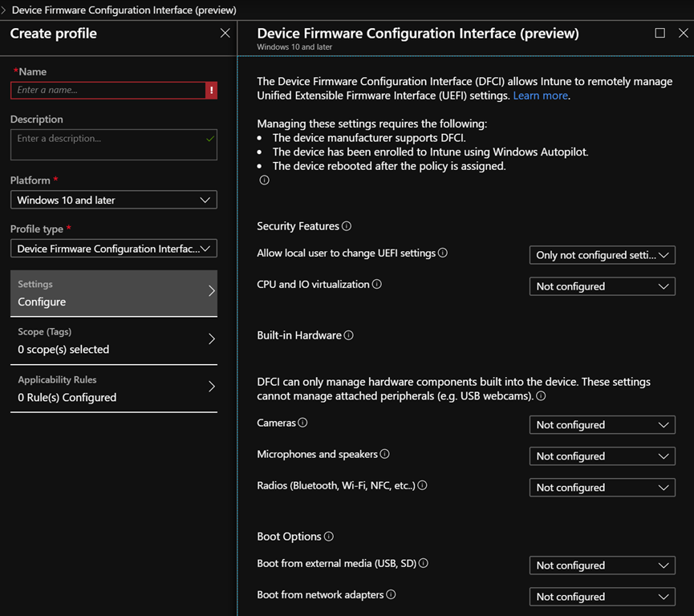Expand the Cameras setting dropdown

pos(602,425)
